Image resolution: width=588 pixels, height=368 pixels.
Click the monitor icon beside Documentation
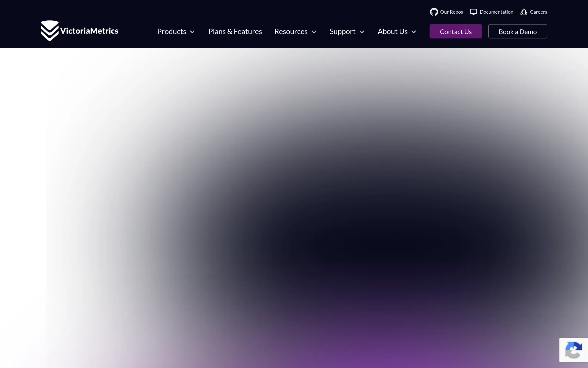tap(474, 12)
